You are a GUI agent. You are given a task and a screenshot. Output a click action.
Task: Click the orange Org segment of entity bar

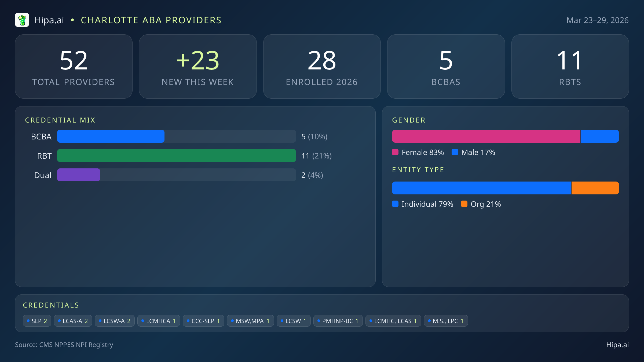595,188
